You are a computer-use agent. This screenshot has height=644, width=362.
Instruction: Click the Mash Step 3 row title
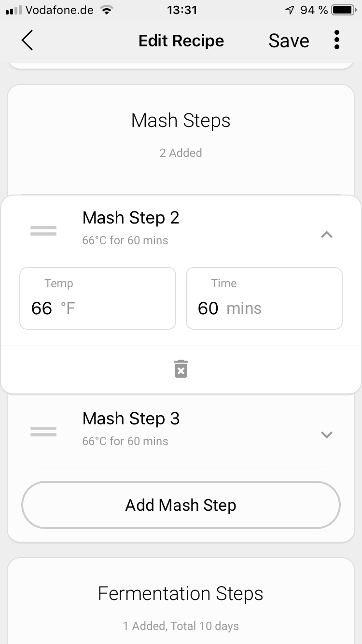(x=131, y=419)
